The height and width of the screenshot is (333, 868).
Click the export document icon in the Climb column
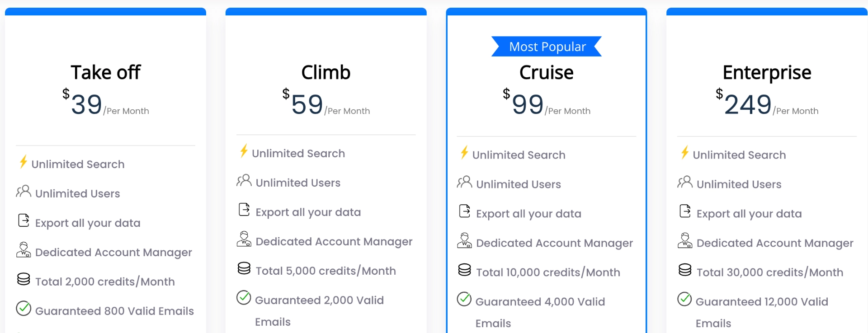click(x=244, y=209)
